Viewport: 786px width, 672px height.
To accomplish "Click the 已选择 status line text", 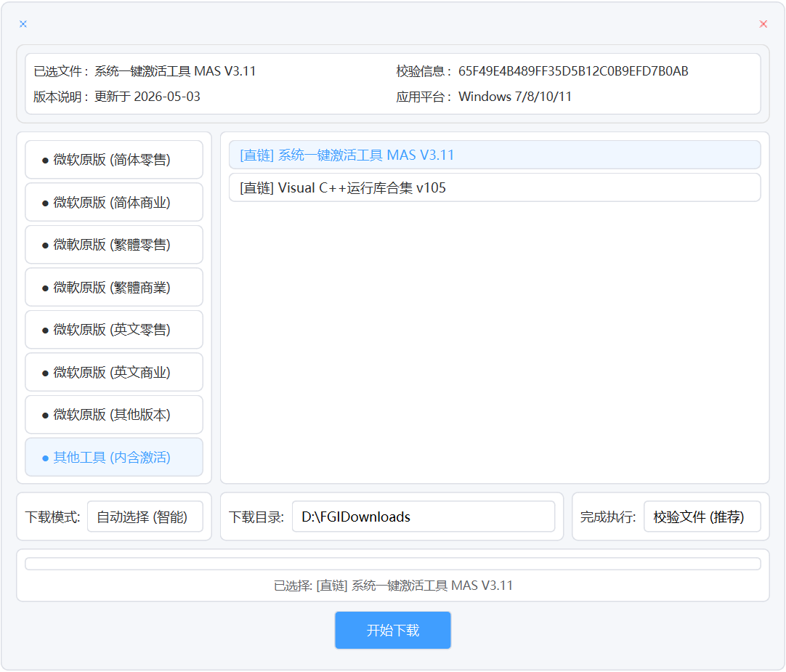I will tap(393, 586).
